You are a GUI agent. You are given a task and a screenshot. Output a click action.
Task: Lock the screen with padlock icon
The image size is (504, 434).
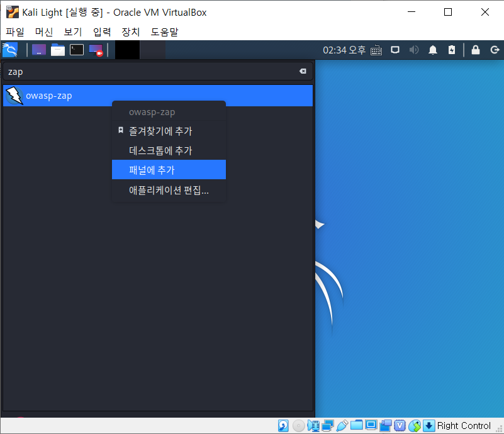(476, 50)
